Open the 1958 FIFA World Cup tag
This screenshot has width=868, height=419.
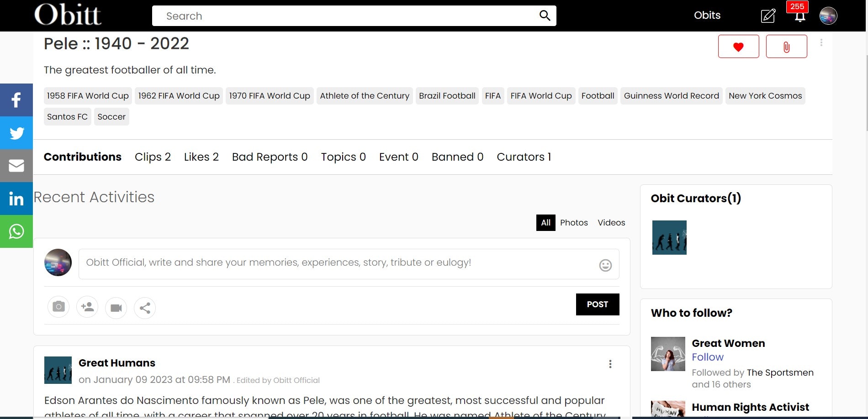pos(88,96)
